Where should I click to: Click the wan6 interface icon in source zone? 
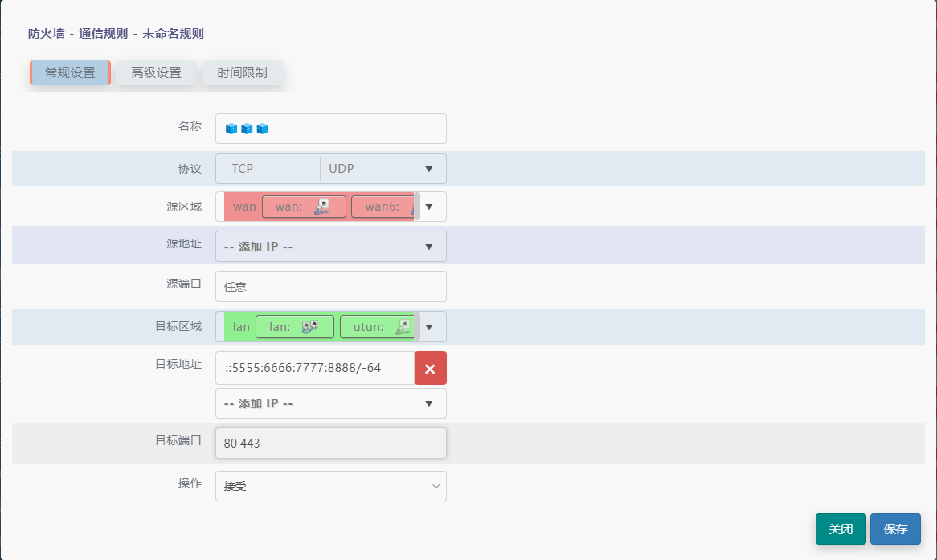tap(412, 207)
